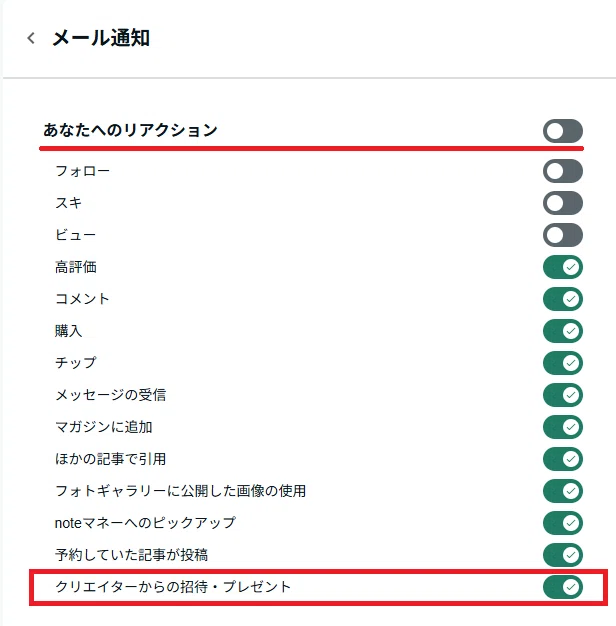Go back using the left chevron arrow

point(31,38)
